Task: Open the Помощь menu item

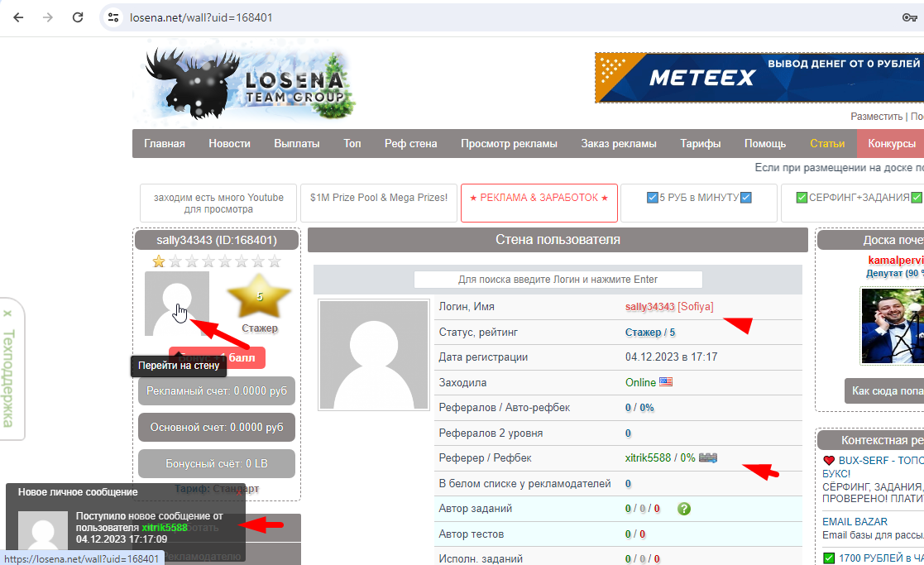Action: [x=765, y=144]
